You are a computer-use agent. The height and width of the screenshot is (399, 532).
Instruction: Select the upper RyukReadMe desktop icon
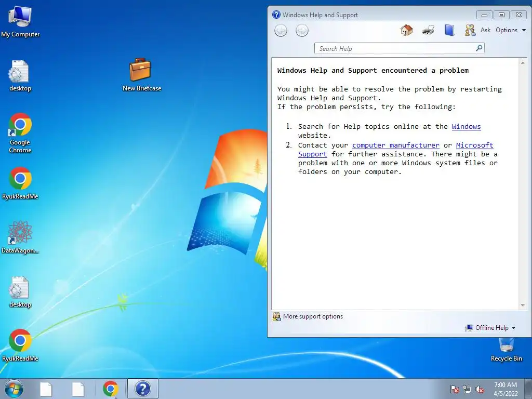(20, 183)
